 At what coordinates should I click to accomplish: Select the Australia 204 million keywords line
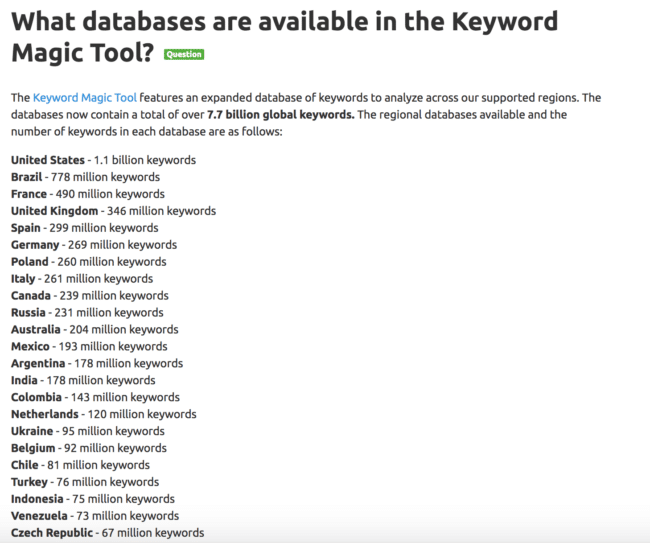pos(95,330)
